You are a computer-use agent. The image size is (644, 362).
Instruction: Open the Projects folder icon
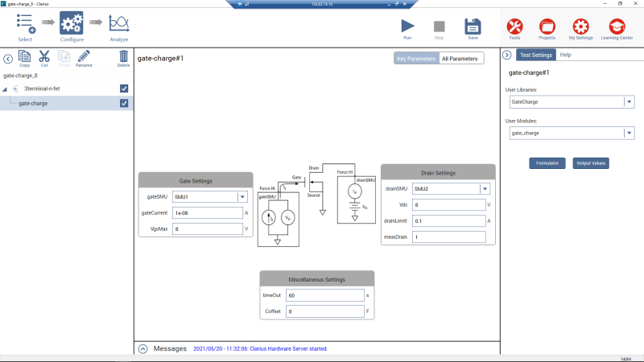(x=547, y=26)
